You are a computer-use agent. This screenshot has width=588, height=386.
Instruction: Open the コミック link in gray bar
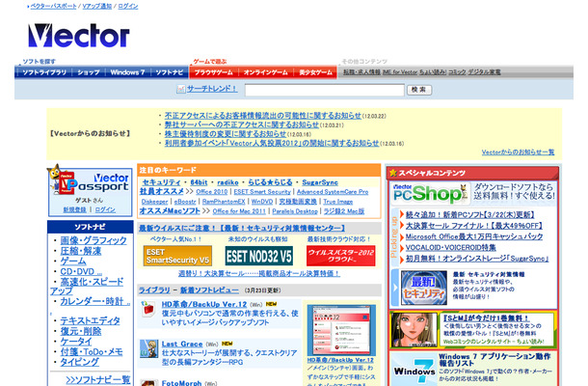click(x=457, y=71)
